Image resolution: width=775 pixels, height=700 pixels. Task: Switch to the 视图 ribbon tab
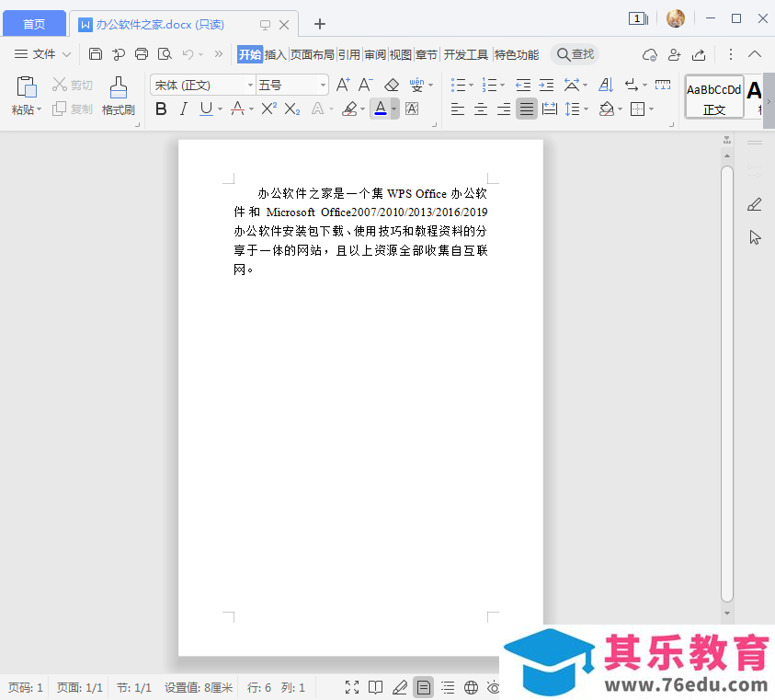pyautogui.click(x=400, y=54)
